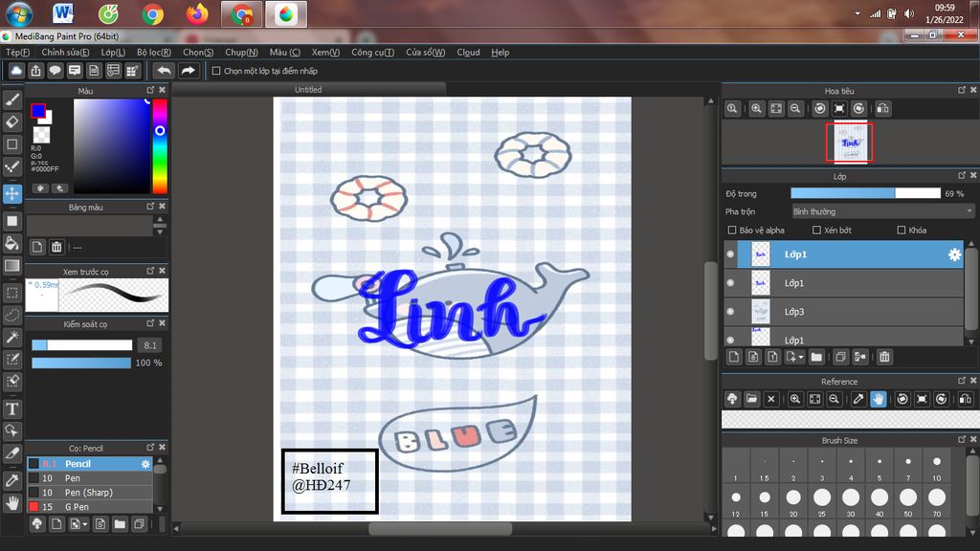Create a layer folder in Lớp panel
The height and width of the screenshot is (551, 980).
pos(816,357)
